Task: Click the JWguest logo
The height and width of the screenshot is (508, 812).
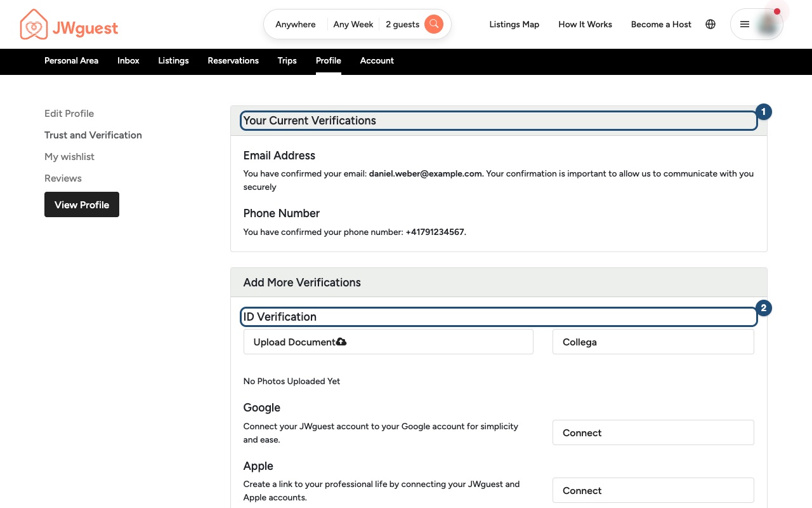Action: point(69,24)
